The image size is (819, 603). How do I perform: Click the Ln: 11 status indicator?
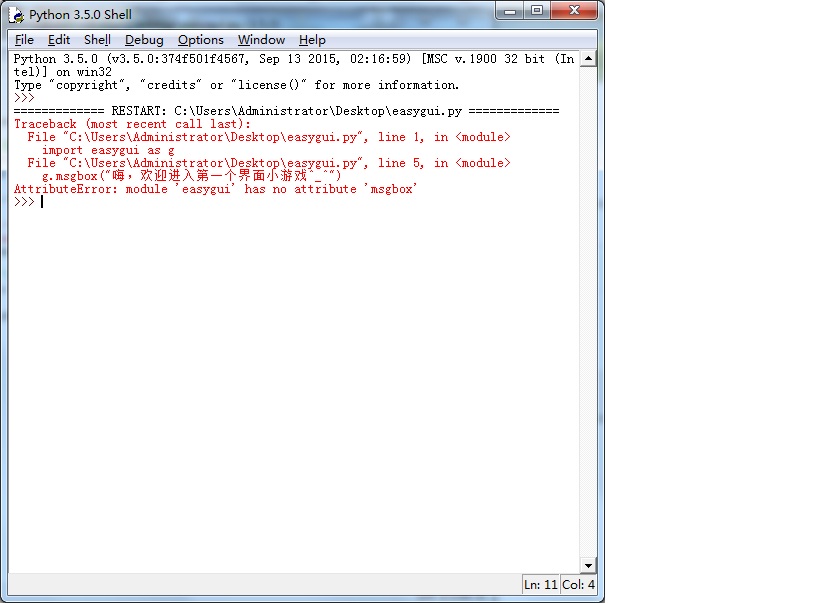[x=539, y=585]
